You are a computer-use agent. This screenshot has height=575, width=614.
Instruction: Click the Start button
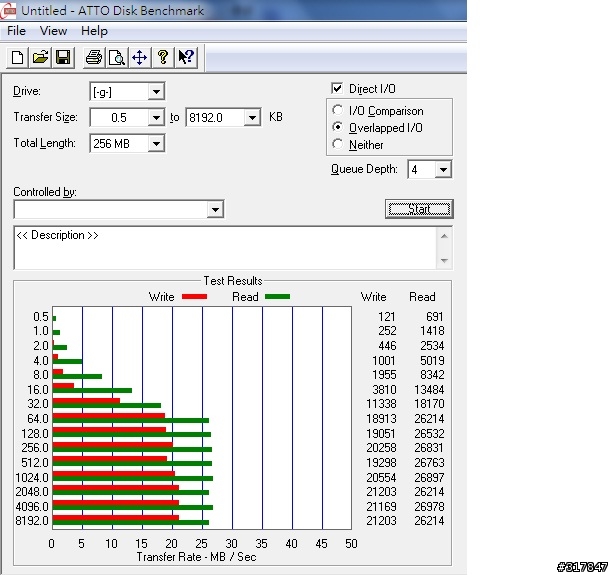point(419,209)
